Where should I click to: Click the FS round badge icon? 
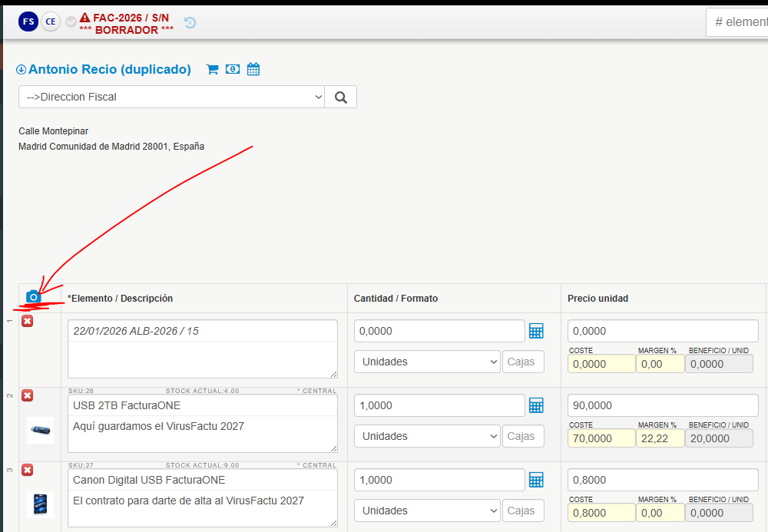coord(28,21)
